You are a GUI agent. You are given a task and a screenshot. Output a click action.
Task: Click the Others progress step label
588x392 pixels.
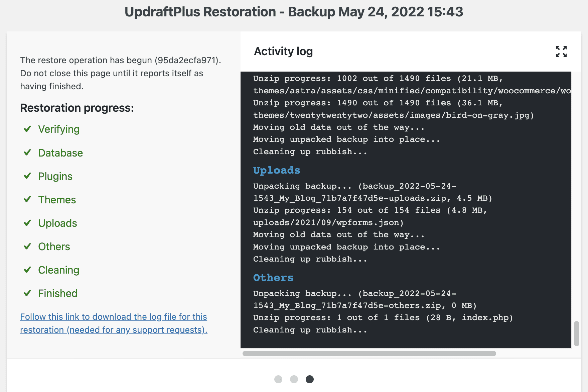point(54,247)
